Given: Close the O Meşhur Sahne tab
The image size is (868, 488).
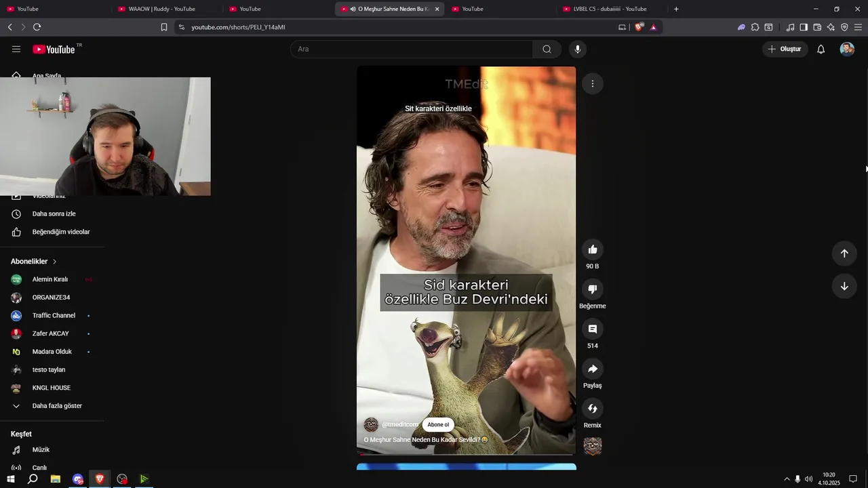Looking at the screenshot, I should (437, 9).
